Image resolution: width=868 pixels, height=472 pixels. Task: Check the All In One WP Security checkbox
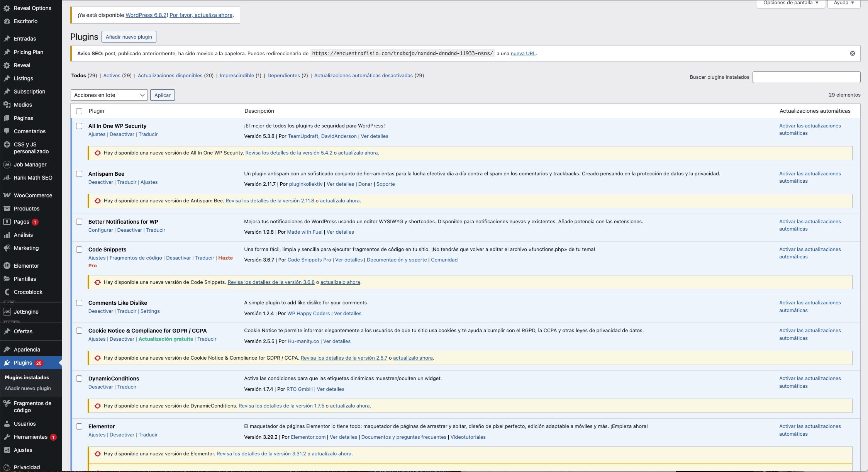(79, 126)
